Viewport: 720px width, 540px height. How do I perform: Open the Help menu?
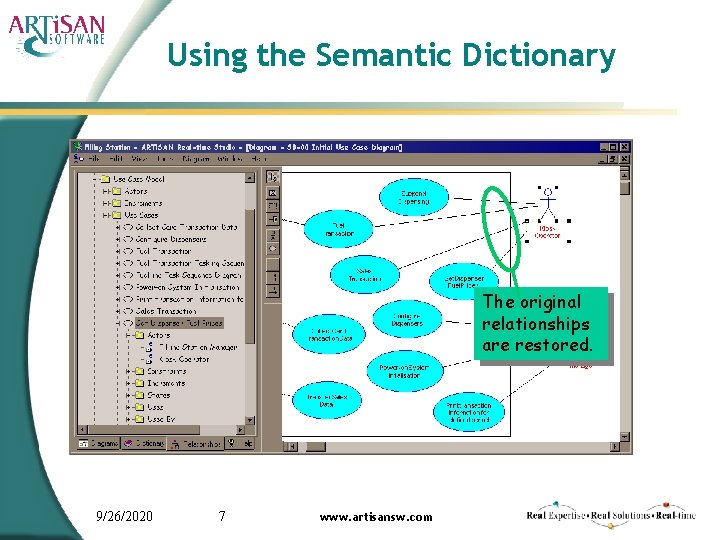click(259, 159)
